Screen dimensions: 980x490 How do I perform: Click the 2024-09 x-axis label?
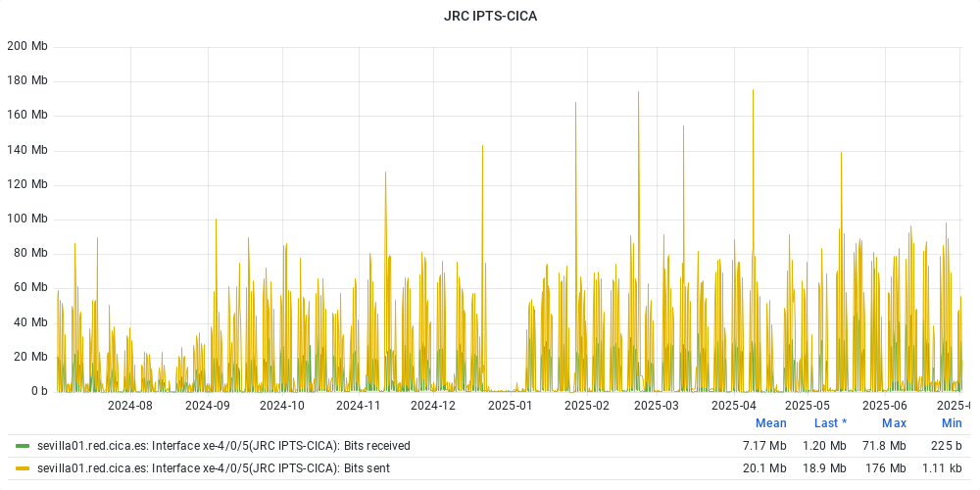point(208,405)
